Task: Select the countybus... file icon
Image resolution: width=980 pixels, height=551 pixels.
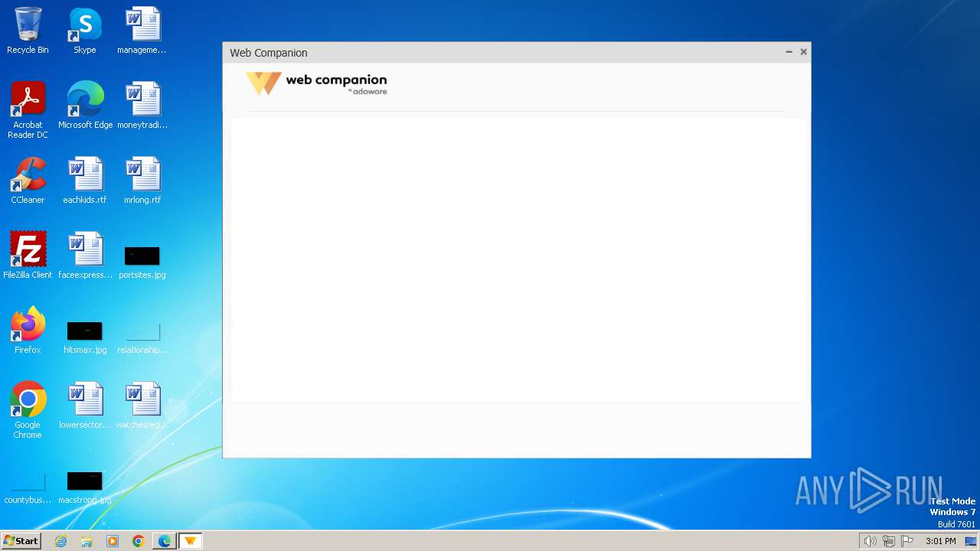Action: (x=28, y=488)
